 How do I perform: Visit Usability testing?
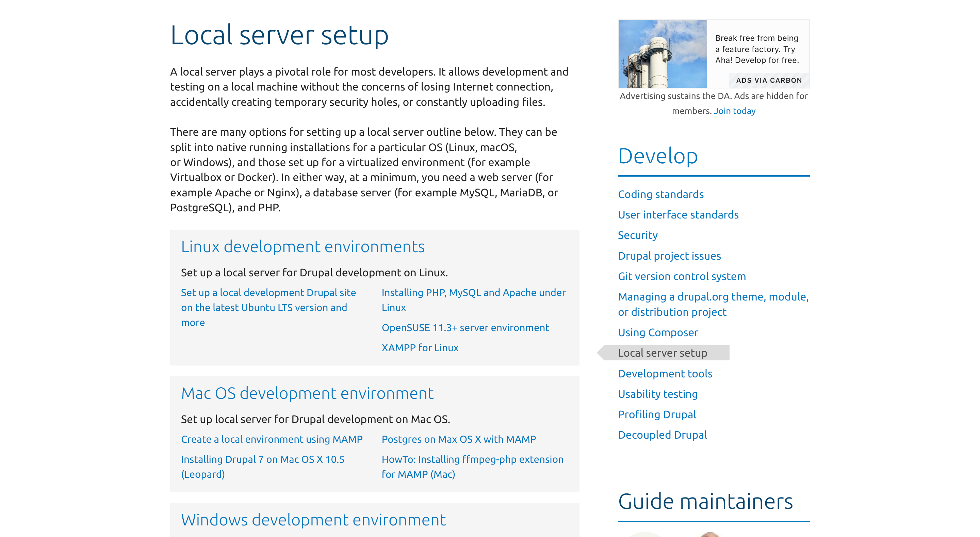click(x=657, y=394)
